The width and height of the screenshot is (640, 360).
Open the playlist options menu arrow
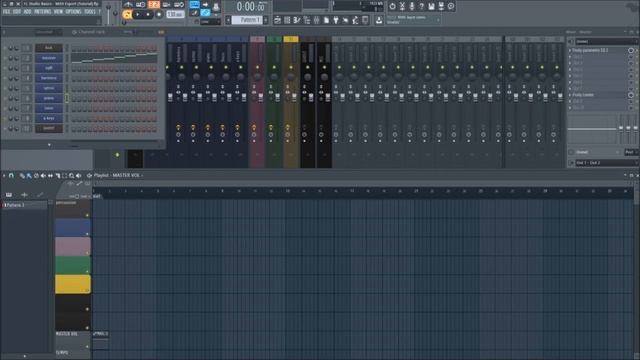[x=4, y=176]
